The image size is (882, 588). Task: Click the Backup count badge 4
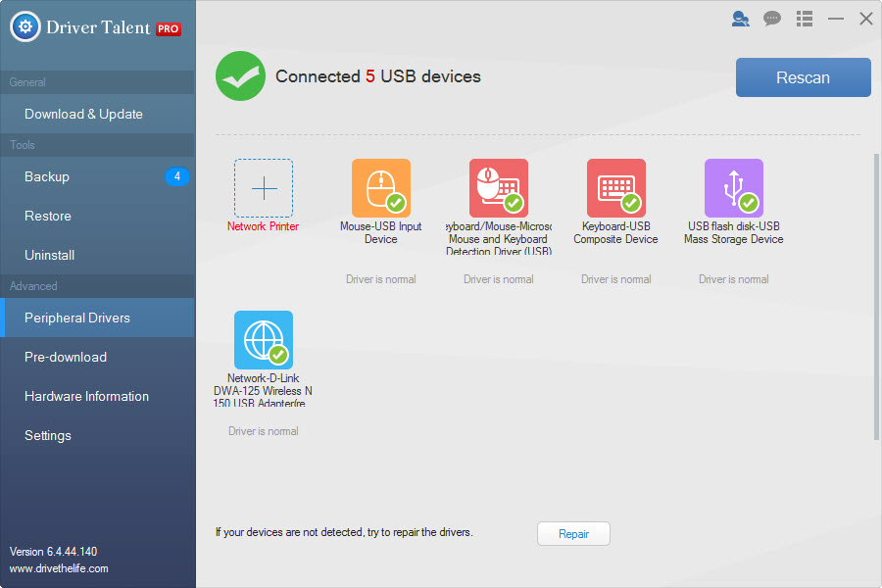tap(177, 176)
